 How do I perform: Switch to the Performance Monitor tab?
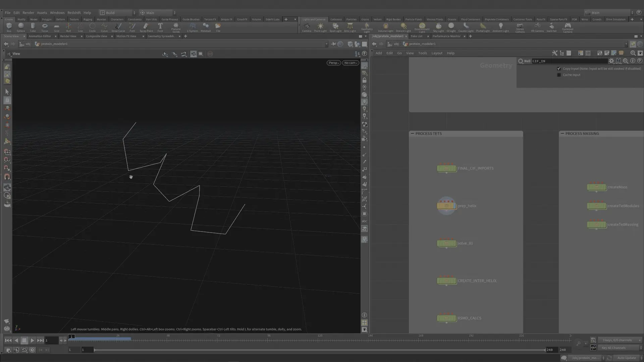click(x=446, y=36)
